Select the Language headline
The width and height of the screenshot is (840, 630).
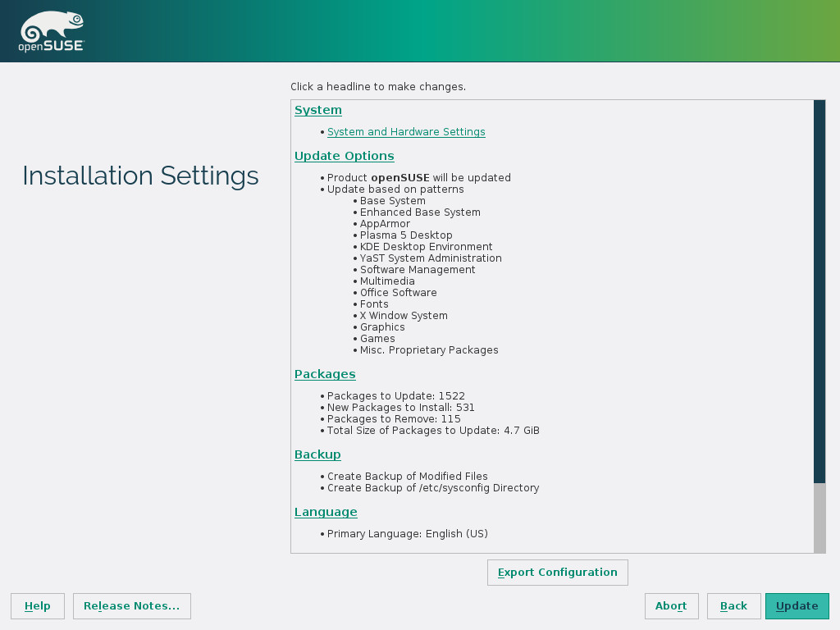326,512
